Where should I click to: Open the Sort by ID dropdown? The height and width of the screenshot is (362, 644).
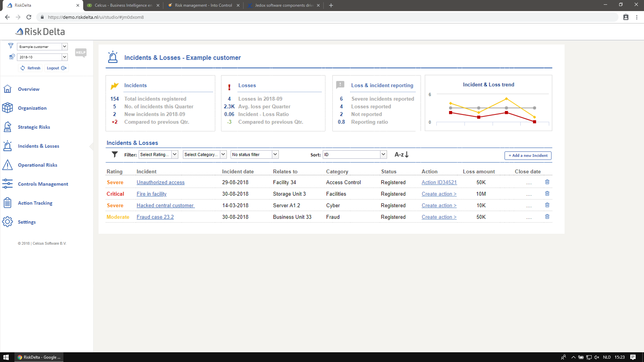[x=355, y=155]
